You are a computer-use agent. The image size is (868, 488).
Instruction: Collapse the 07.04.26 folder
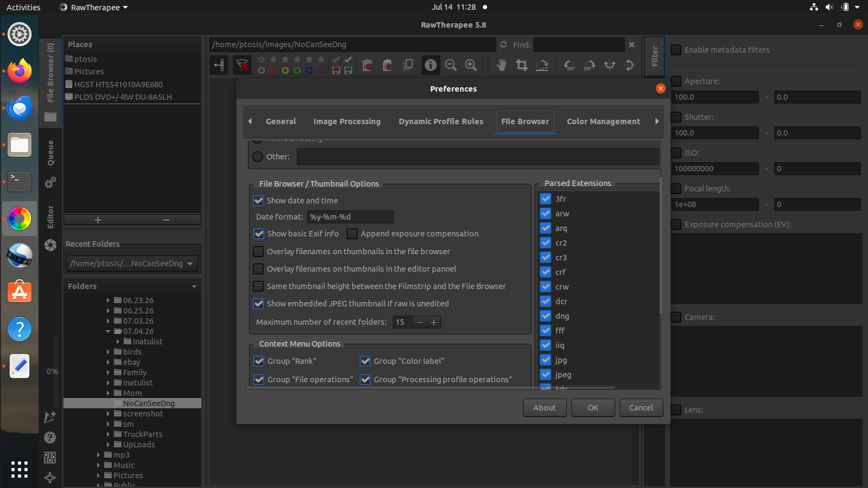tap(108, 331)
